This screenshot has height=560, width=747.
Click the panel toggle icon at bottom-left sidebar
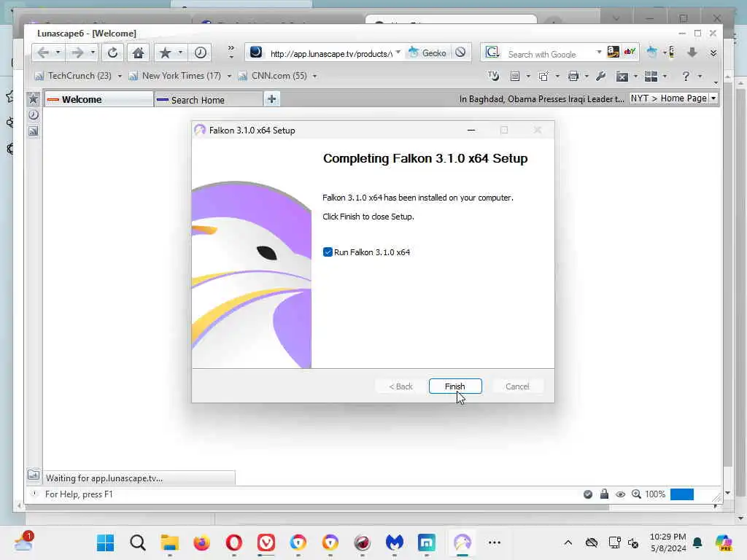coord(34,475)
